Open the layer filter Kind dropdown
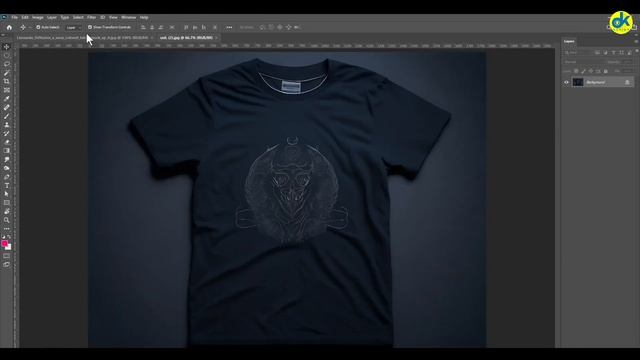 pyautogui.click(x=577, y=53)
